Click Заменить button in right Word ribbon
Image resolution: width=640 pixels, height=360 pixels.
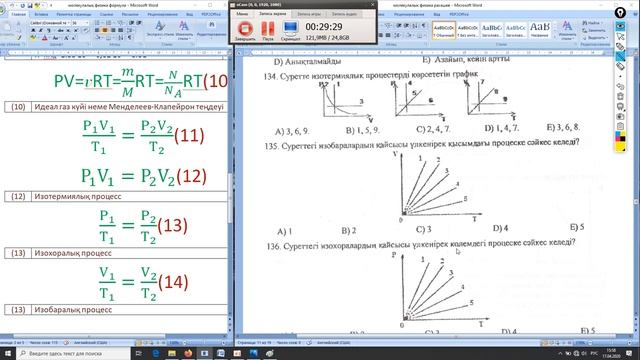click(594, 31)
